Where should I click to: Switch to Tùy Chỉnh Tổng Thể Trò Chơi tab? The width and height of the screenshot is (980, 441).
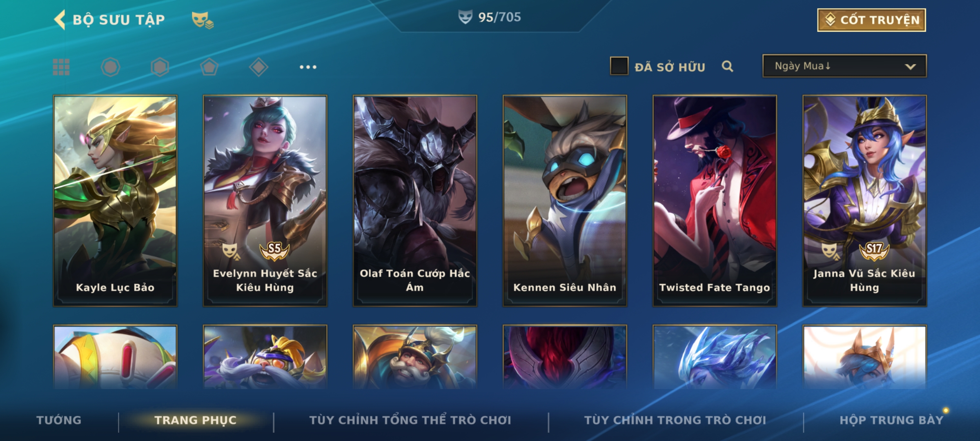click(x=410, y=420)
